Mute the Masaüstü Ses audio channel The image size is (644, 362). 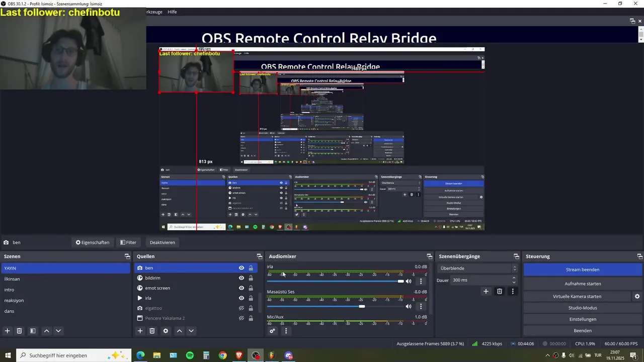click(x=409, y=306)
